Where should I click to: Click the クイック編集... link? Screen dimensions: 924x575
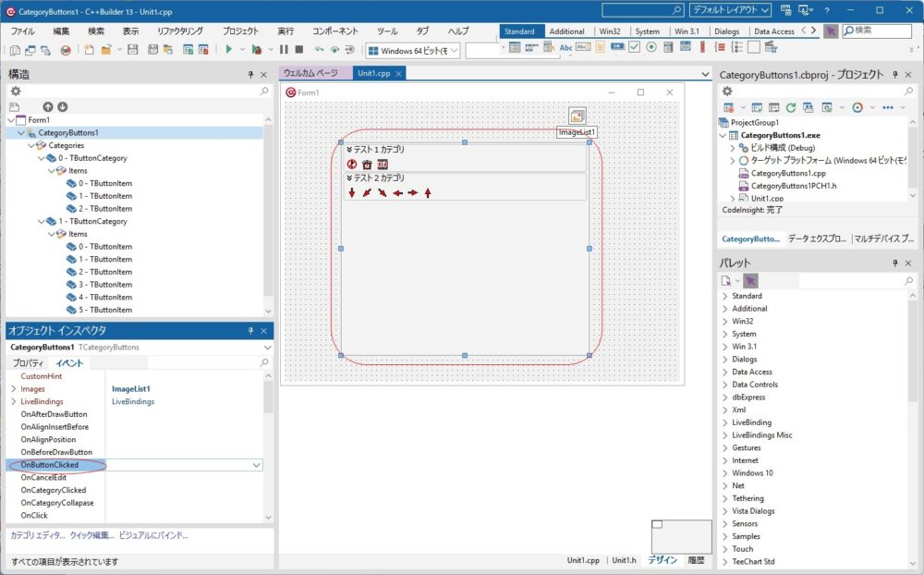(91, 535)
